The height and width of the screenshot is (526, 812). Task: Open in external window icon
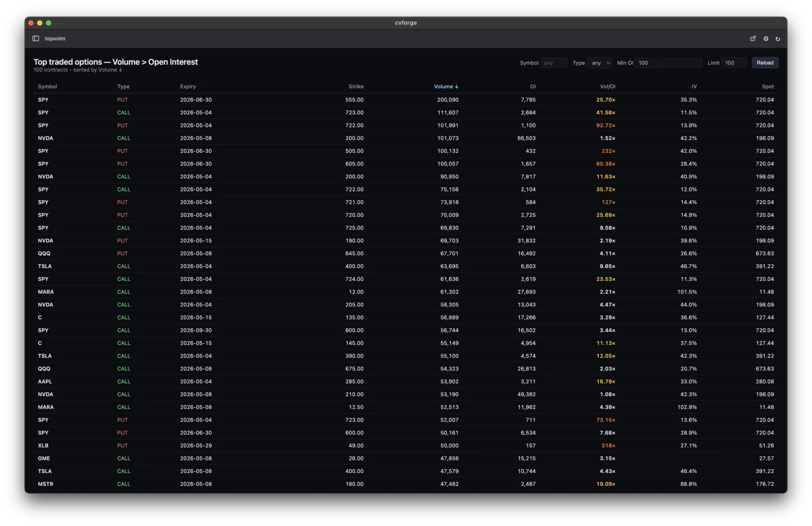tap(753, 39)
